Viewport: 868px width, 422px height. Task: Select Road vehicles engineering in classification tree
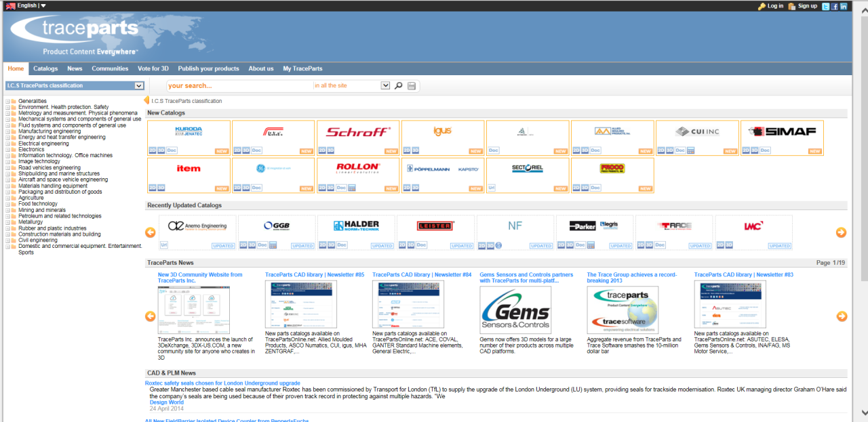pos(50,168)
